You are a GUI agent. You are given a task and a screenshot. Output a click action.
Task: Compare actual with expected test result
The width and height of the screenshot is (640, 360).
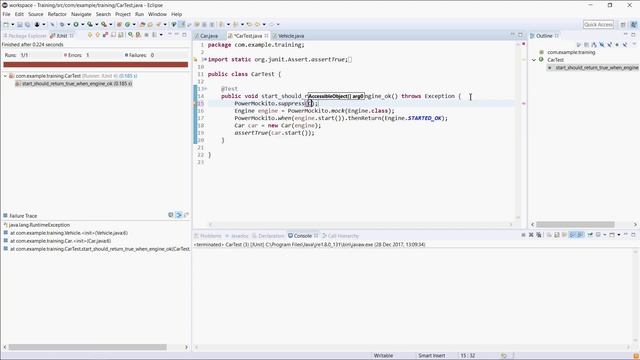point(186,215)
